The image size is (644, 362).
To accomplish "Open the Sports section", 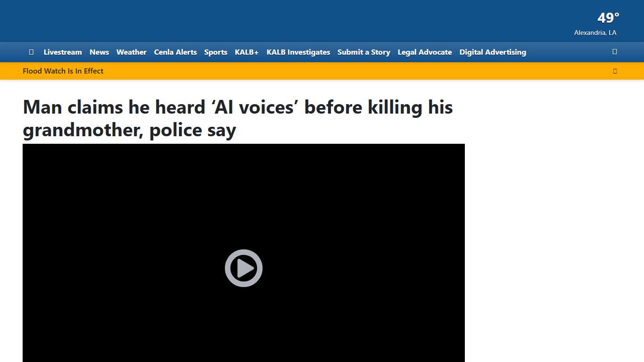I will point(215,52).
